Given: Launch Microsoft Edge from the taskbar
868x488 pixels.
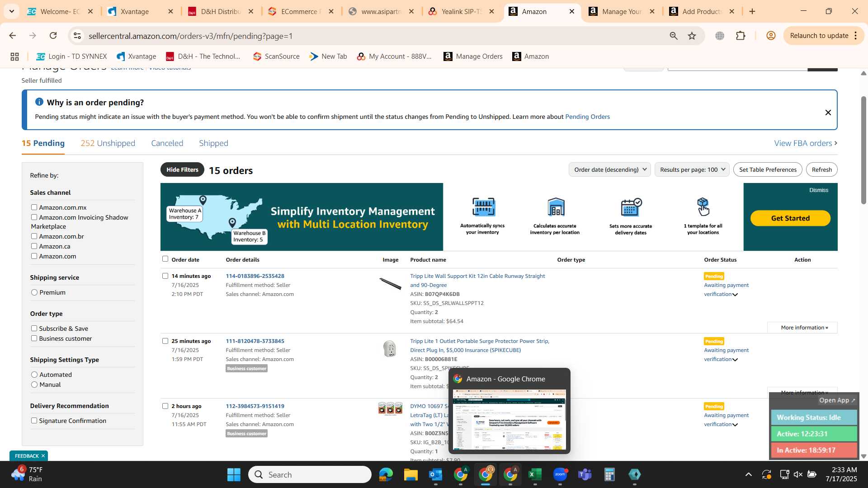Looking at the screenshot, I should [386, 474].
